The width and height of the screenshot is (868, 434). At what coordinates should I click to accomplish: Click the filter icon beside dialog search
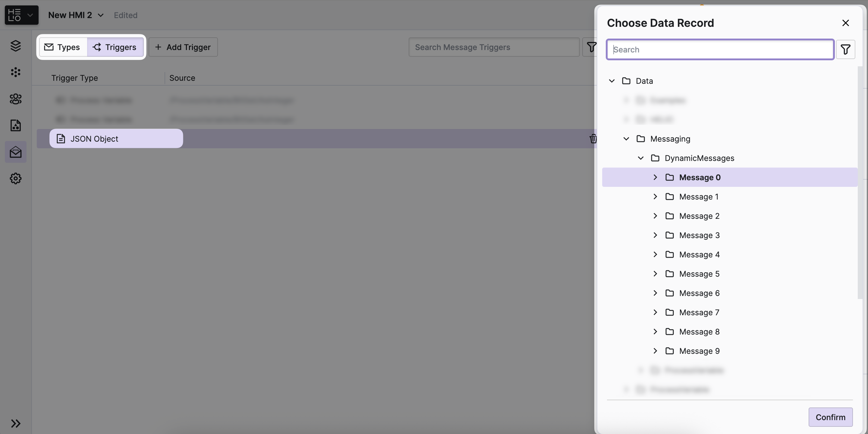(x=845, y=49)
